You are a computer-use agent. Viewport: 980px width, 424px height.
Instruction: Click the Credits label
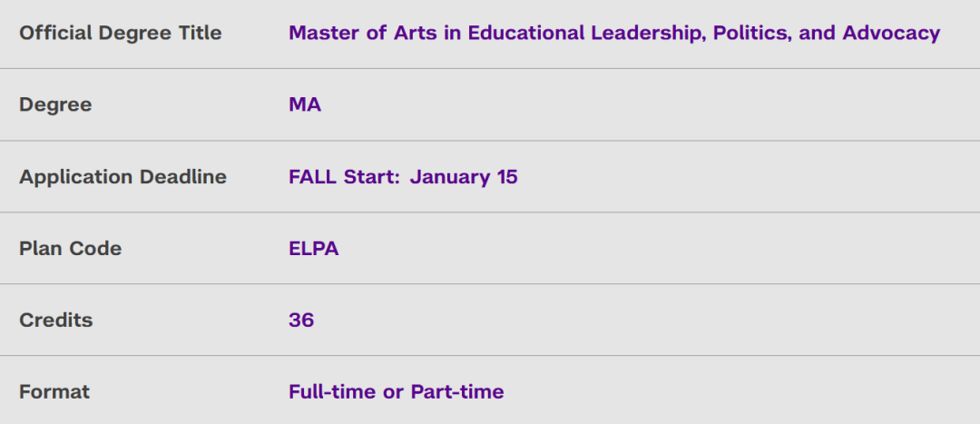click(x=56, y=320)
